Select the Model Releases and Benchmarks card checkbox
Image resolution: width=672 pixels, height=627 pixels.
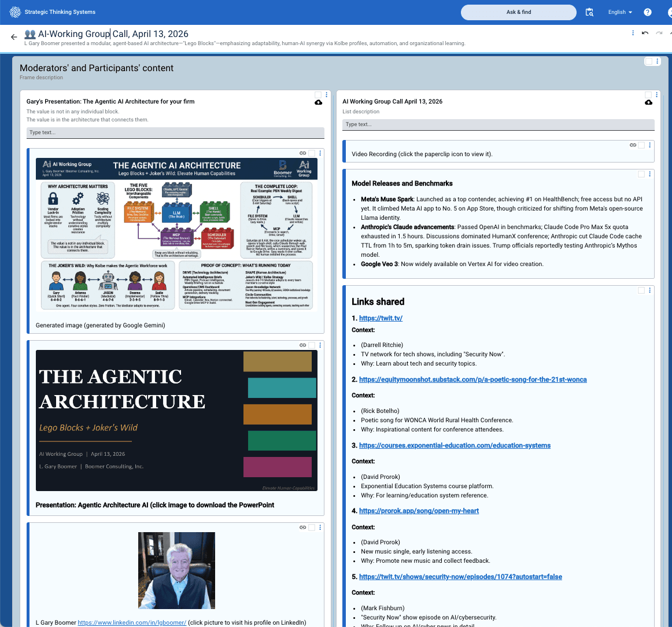[641, 174]
